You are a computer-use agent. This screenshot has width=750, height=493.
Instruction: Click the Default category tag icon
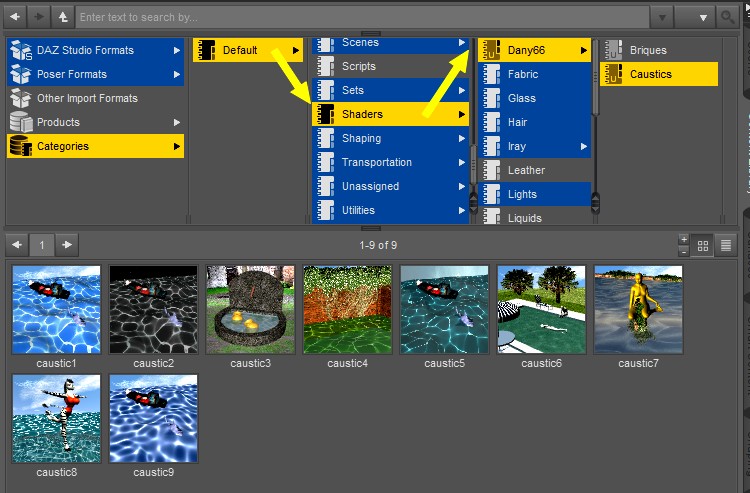pyautogui.click(x=207, y=50)
